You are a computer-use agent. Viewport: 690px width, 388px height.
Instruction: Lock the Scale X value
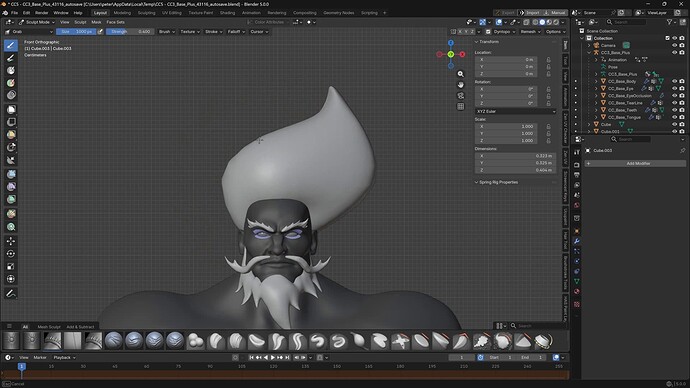[x=548, y=126]
